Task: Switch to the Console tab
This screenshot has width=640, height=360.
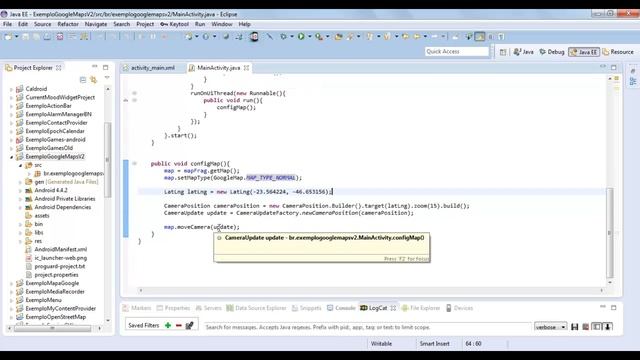Action: point(341,308)
